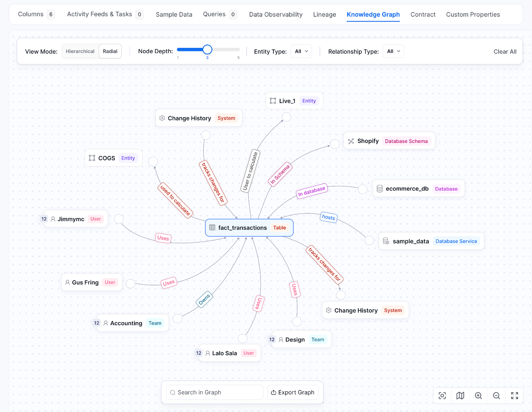Zoom in using the magnifier plus icon
Viewport: 532px width, 412px height.
(x=478, y=396)
